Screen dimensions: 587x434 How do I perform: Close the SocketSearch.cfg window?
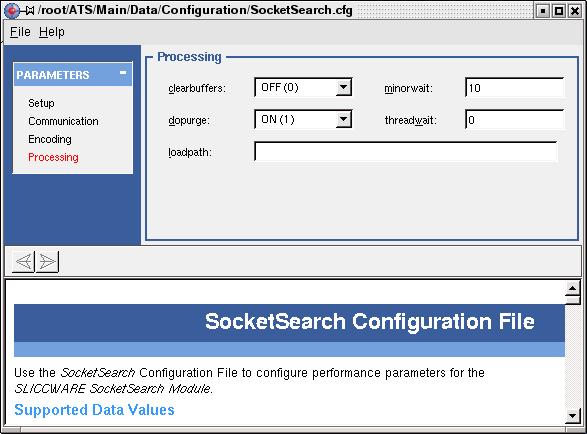pyautogui.click(x=575, y=11)
